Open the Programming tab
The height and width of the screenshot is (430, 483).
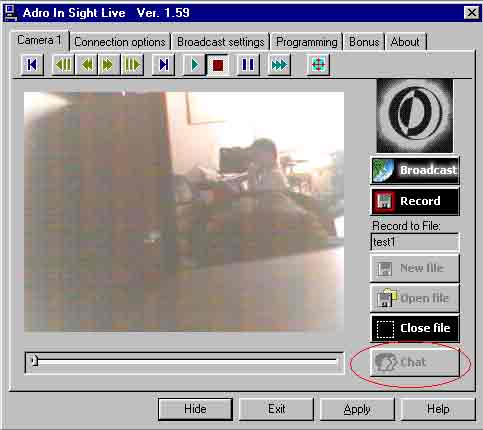pyautogui.click(x=306, y=42)
